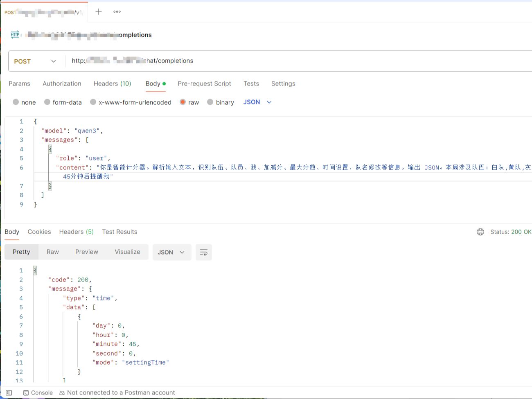Collapse response JSON line 1 fold bracket
This screenshot has height=399, width=532.
point(35,271)
